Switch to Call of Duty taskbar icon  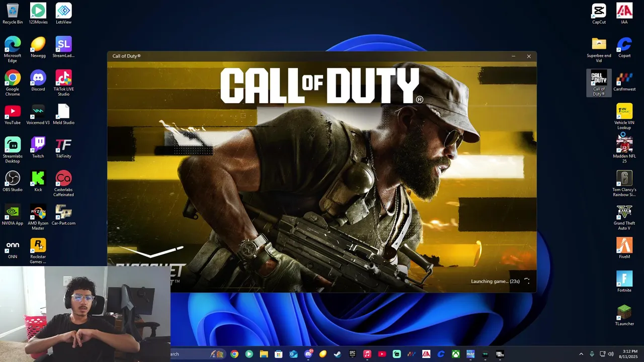pyautogui.click(x=500, y=354)
